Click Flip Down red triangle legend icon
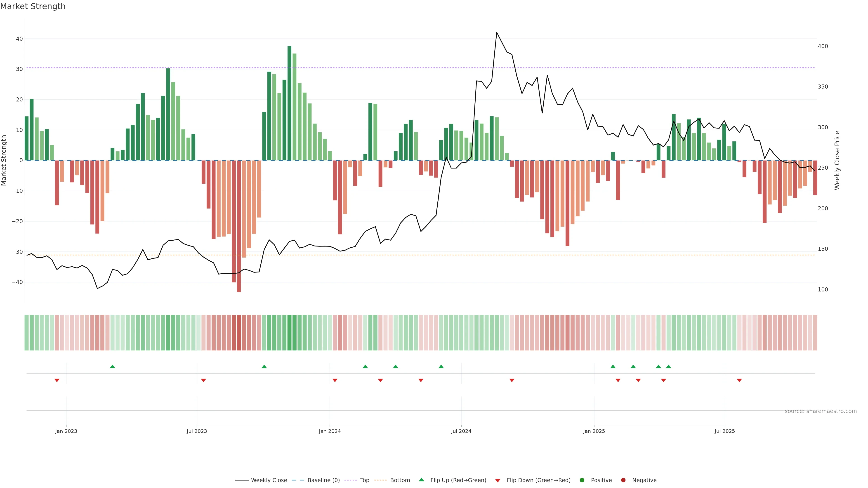Image resolution: width=868 pixels, height=488 pixels. (x=498, y=481)
